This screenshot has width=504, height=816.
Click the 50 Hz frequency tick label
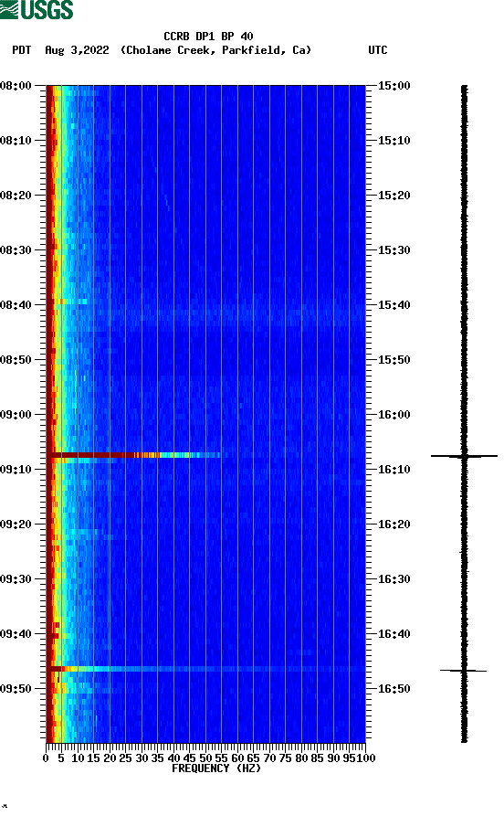205,758
